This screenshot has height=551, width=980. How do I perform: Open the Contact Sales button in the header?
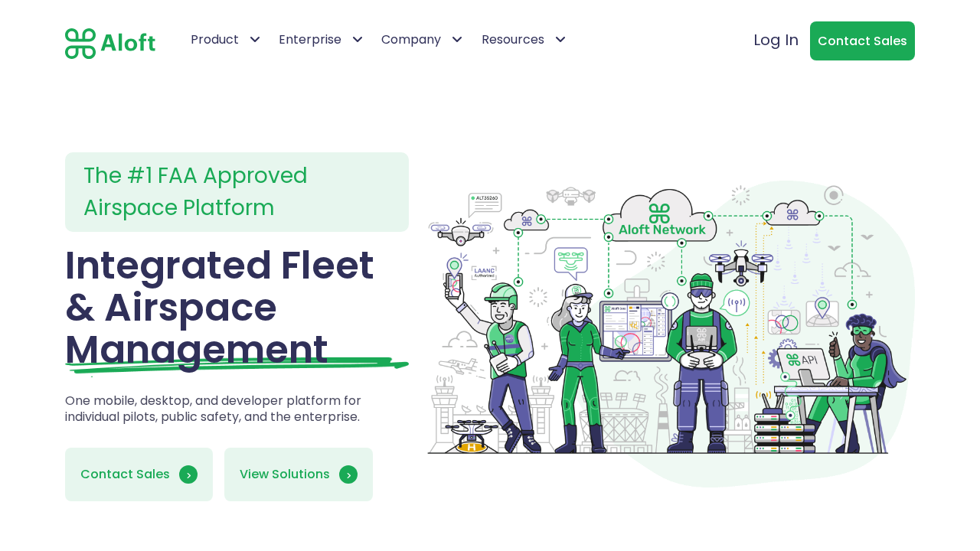click(862, 40)
